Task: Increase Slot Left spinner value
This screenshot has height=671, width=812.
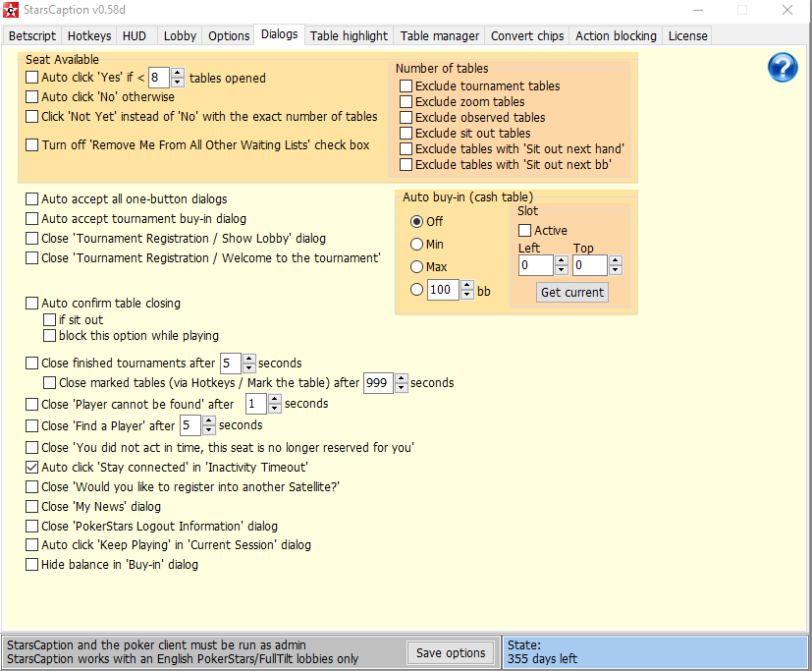Action: click(x=562, y=260)
